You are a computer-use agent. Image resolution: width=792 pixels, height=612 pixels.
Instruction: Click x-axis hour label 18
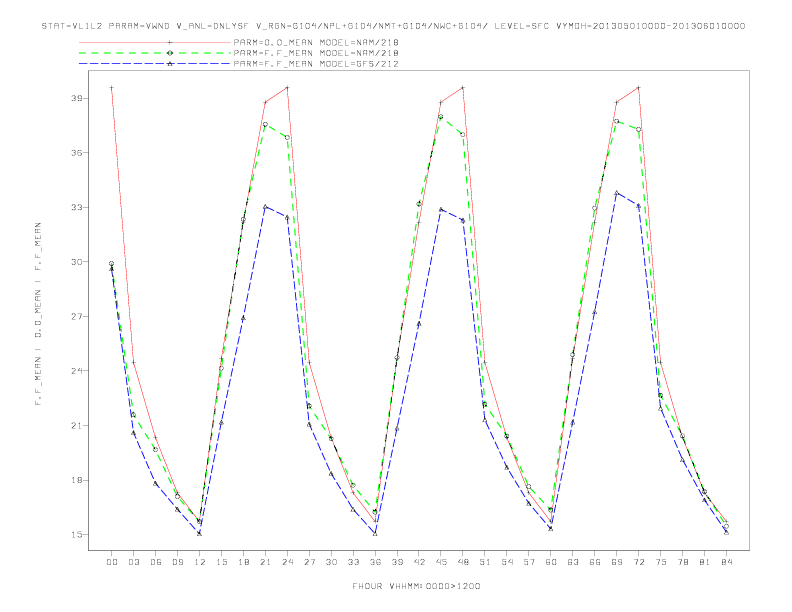(243, 562)
